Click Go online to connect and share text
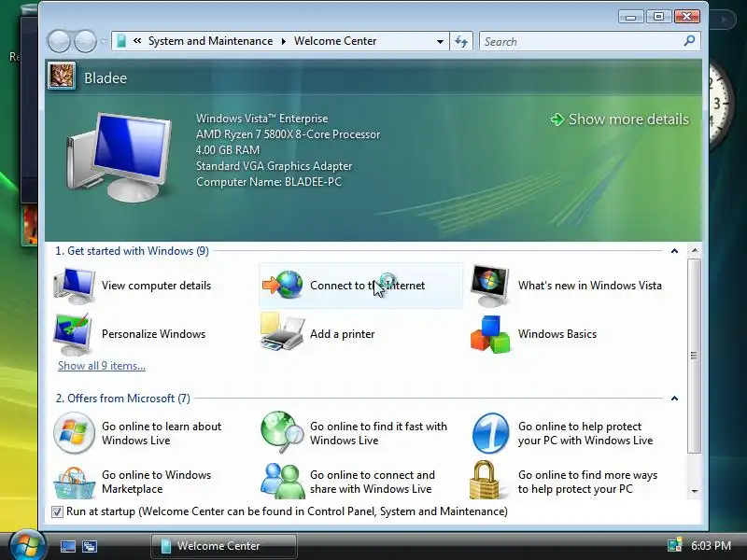This screenshot has height=560, width=747. coord(372,482)
